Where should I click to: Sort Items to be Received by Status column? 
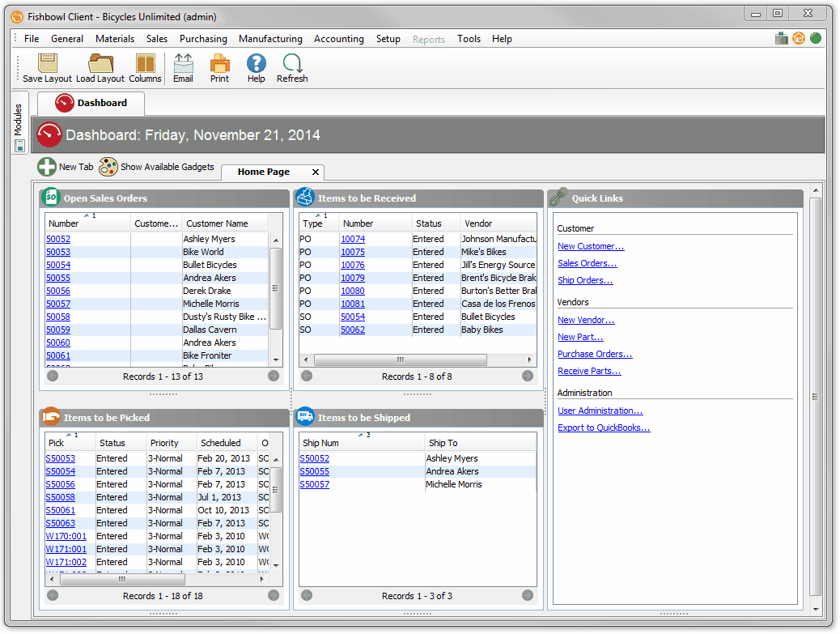pyautogui.click(x=435, y=223)
